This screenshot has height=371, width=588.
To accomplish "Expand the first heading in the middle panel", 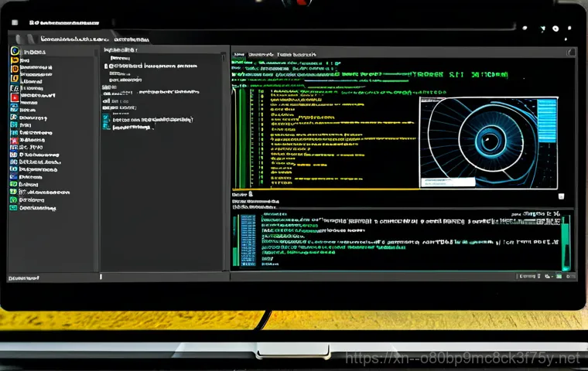I will point(121,57).
